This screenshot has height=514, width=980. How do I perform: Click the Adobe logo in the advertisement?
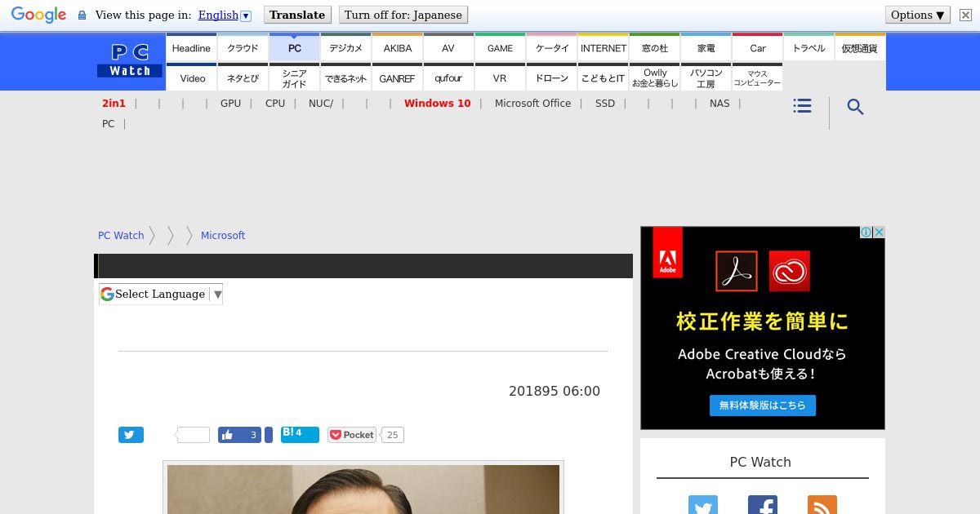(667, 253)
